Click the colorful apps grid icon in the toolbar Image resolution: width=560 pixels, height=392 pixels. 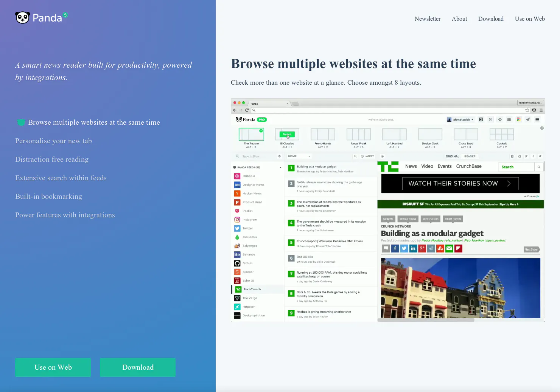518,119
